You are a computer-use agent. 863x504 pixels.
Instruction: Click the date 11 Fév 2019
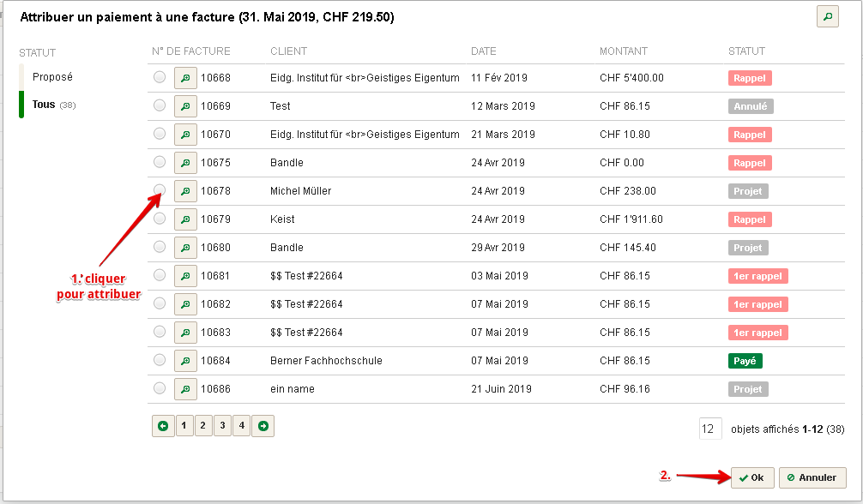tap(499, 78)
